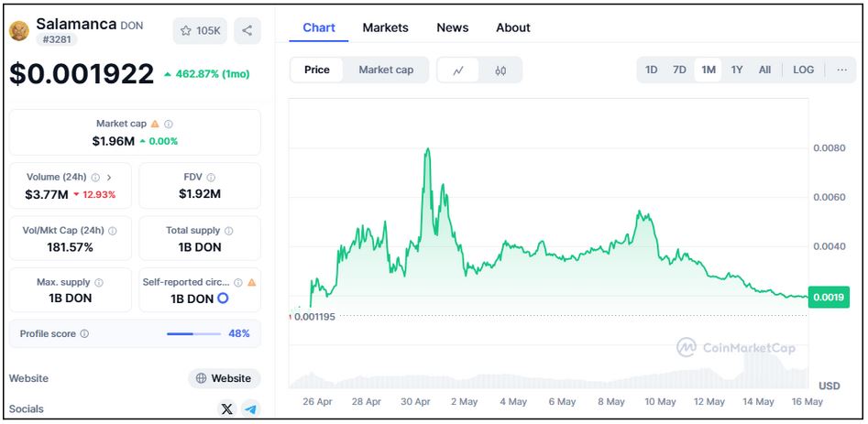Open the News tab
This screenshot has height=424, width=868.
[452, 27]
